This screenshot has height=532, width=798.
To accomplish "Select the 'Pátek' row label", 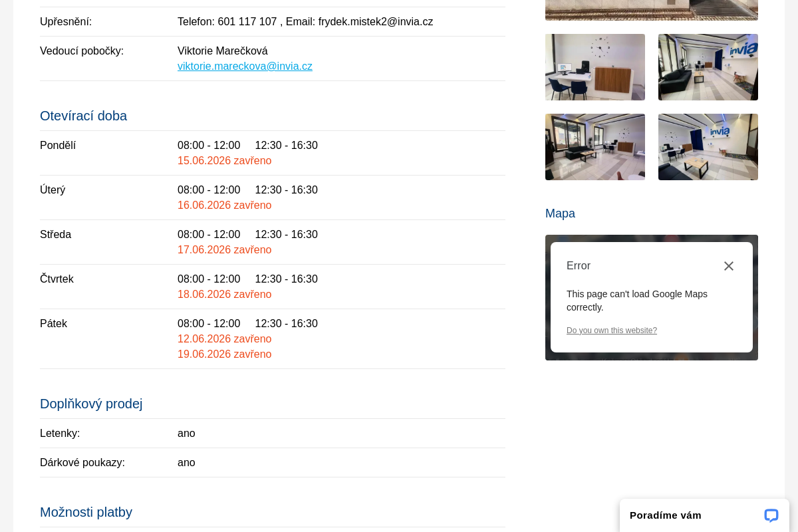I will coord(53,324).
